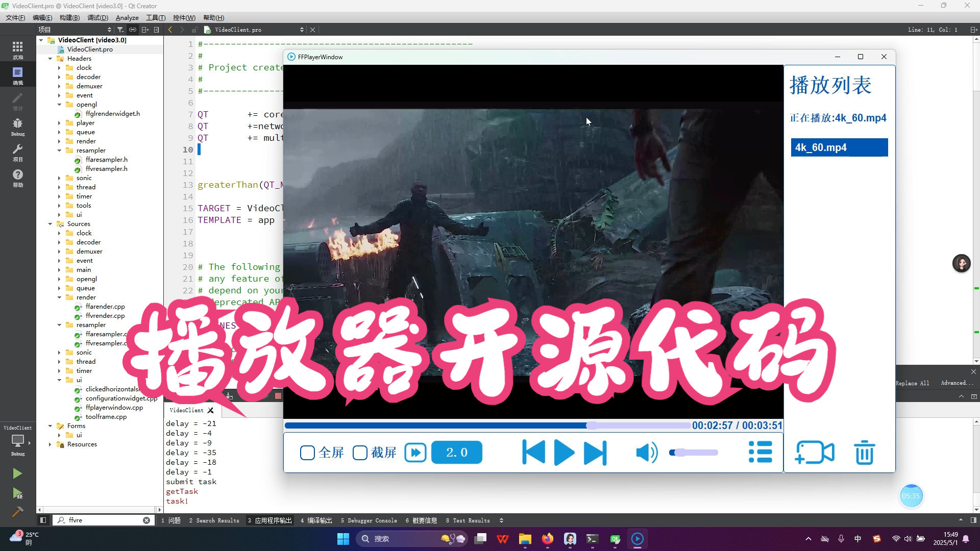Image resolution: width=980 pixels, height=551 pixels.
Task: Click the 2.0 playback speed button
Action: [457, 453]
